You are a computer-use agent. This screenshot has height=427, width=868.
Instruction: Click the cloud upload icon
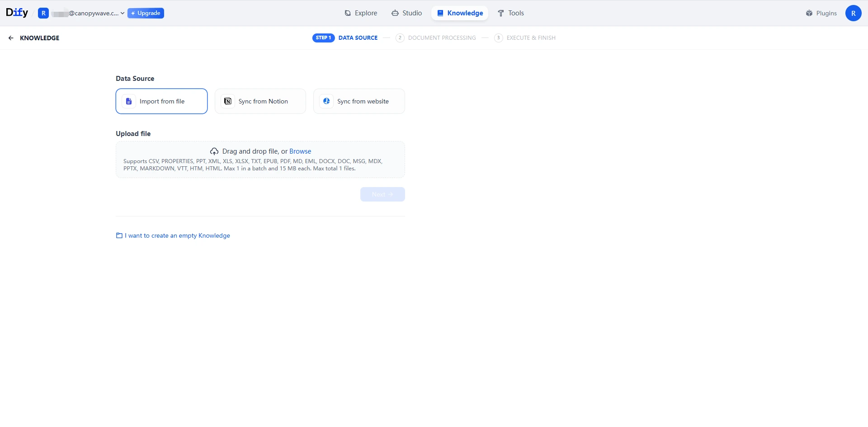pos(214,151)
